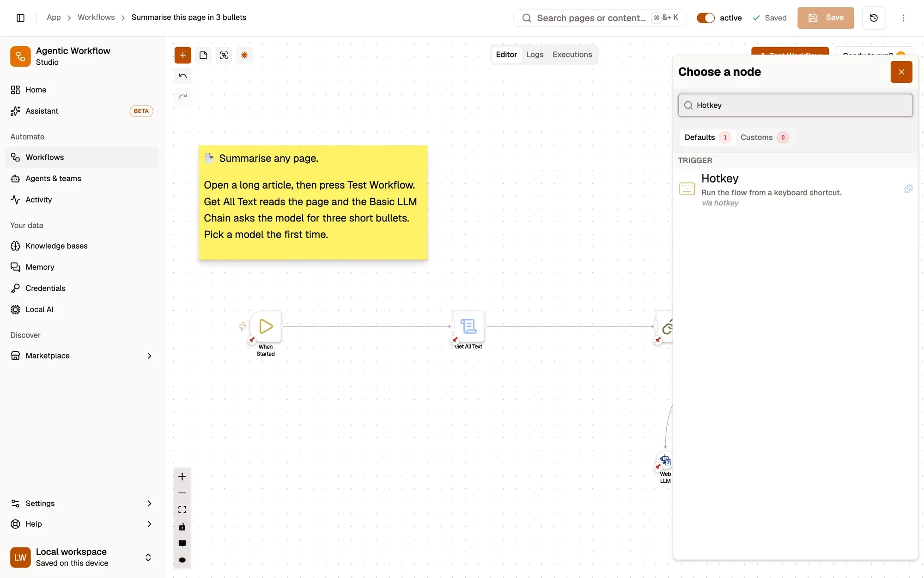Image resolution: width=924 pixels, height=578 pixels.
Task: Click the puzzle icon on Hotkey row
Action: (x=908, y=189)
